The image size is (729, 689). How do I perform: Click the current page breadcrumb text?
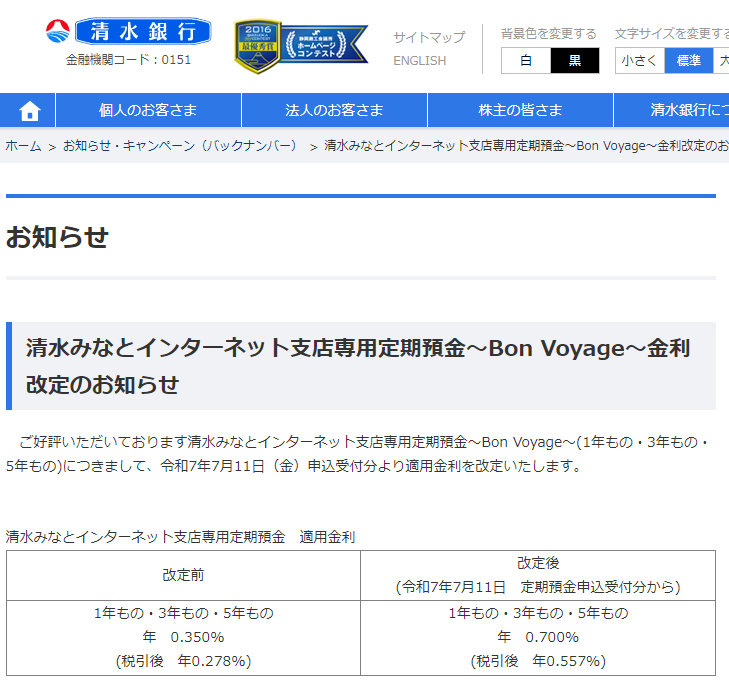tap(526, 146)
